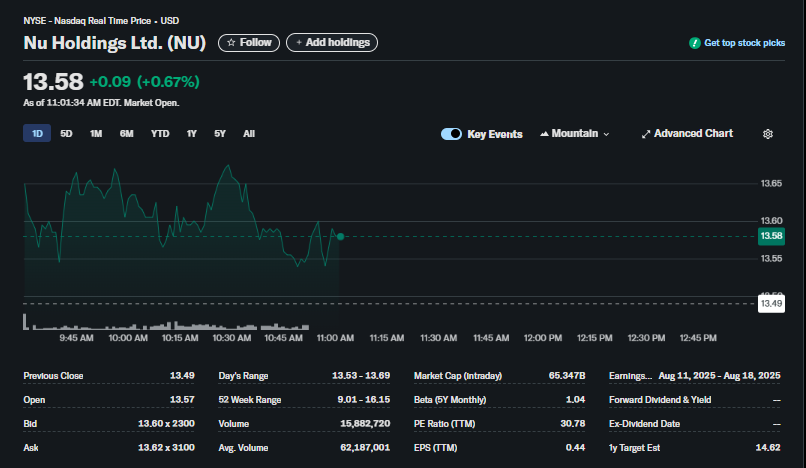806x468 pixels.
Task: Click the Open price value 13.57
Action: click(x=182, y=400)
